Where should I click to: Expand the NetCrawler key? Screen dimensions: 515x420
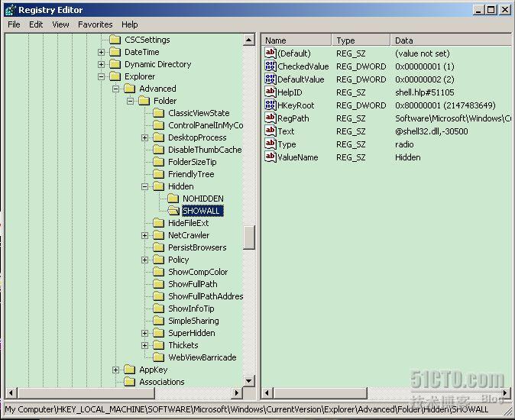coord(145,236)
